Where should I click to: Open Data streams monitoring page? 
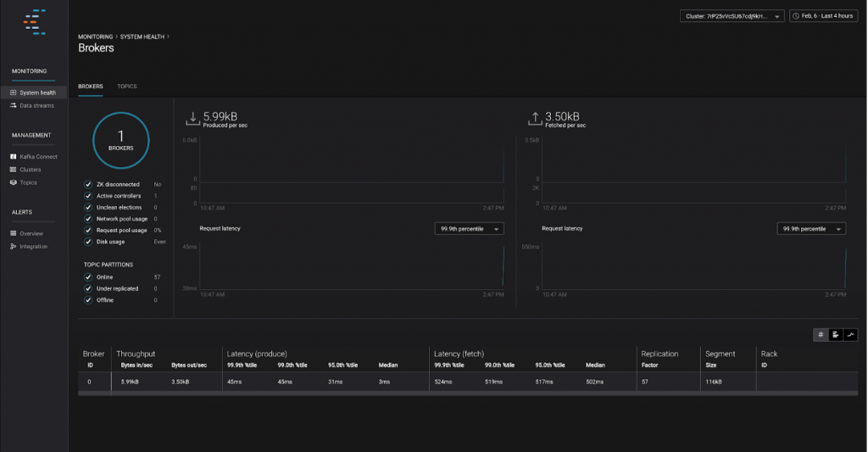point(36,106)
